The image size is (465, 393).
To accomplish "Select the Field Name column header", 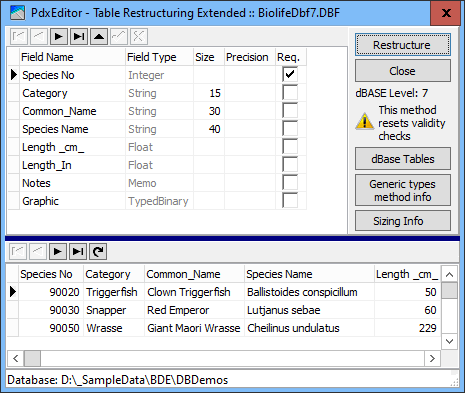I will [x=72, y=57].
